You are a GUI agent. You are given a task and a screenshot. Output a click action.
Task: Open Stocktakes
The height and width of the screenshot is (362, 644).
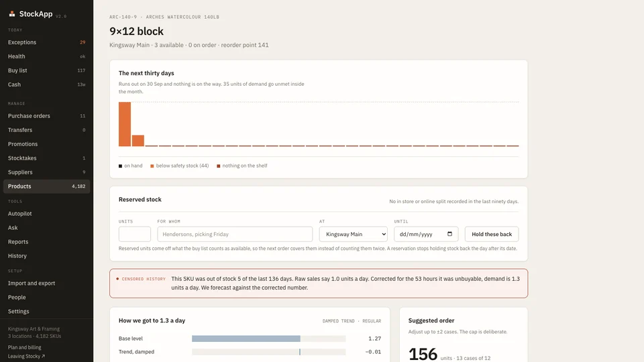click(46, 158)
